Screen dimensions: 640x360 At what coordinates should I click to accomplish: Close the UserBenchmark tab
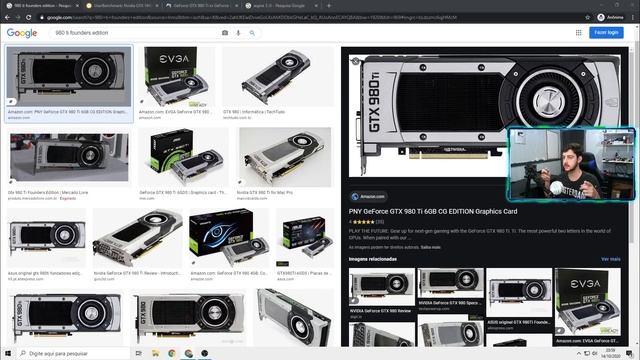(157, 6)
